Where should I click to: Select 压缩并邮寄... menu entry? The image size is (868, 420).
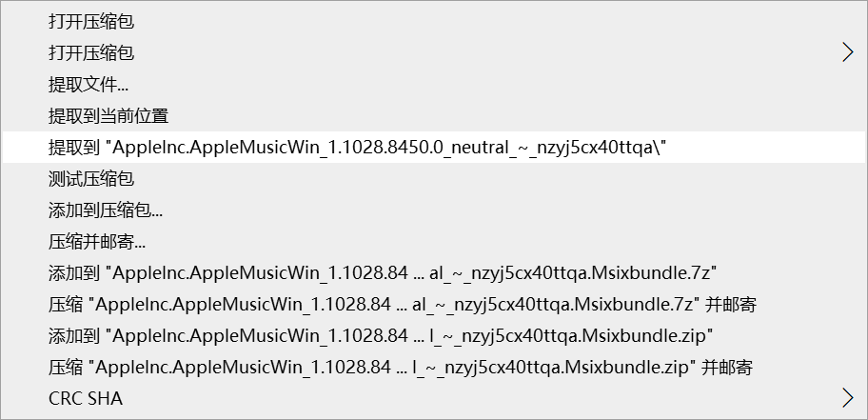click(x=434, y=242)
